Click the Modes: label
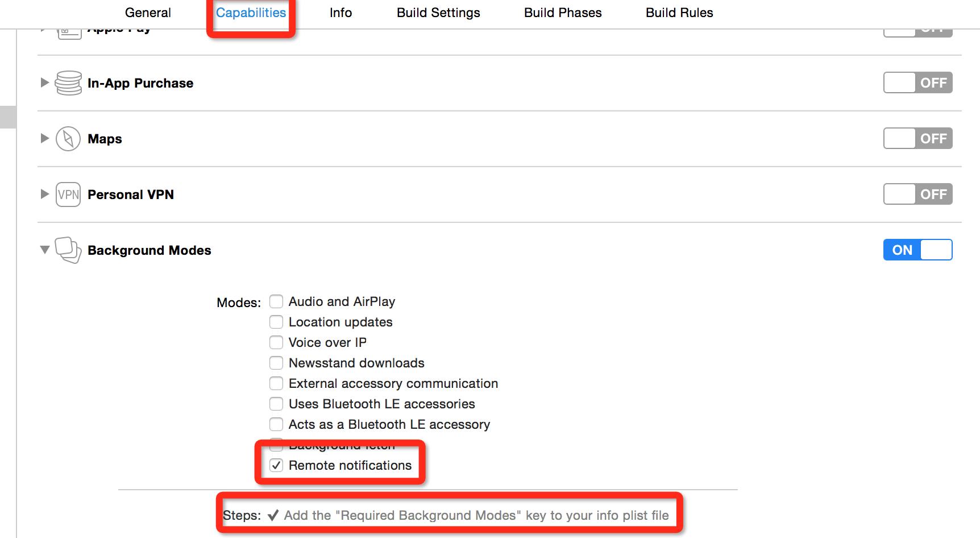Image resolution: width=980 pixels, height=538 pixels. (239, 303)
